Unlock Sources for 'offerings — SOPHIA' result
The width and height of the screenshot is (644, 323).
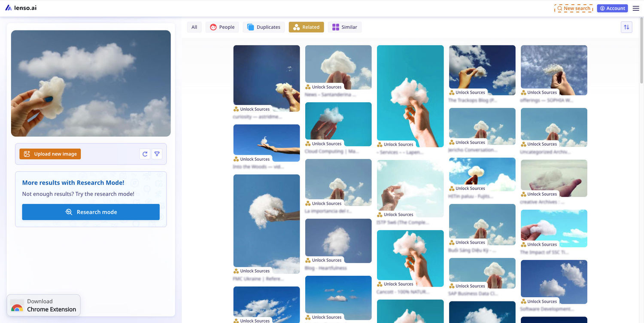[539, 92]
